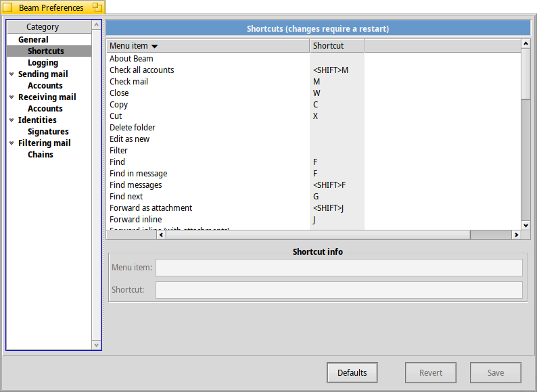Select the Copy row

click(314, 104)
